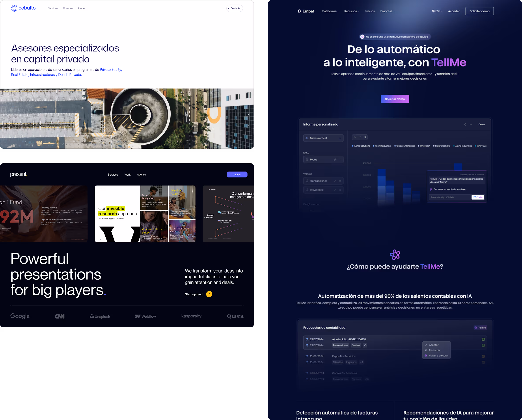Click the cobalto logo
522x420 pixels.
coord(23,8)
